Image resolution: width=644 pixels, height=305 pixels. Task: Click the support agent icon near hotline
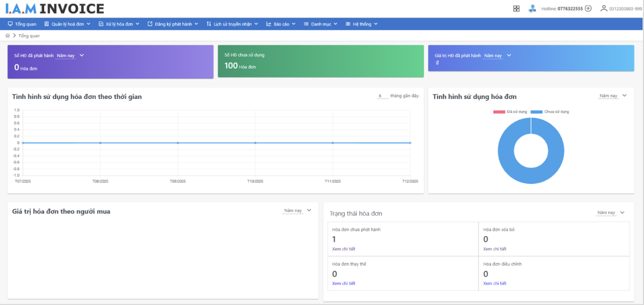[x=532, y=9]
